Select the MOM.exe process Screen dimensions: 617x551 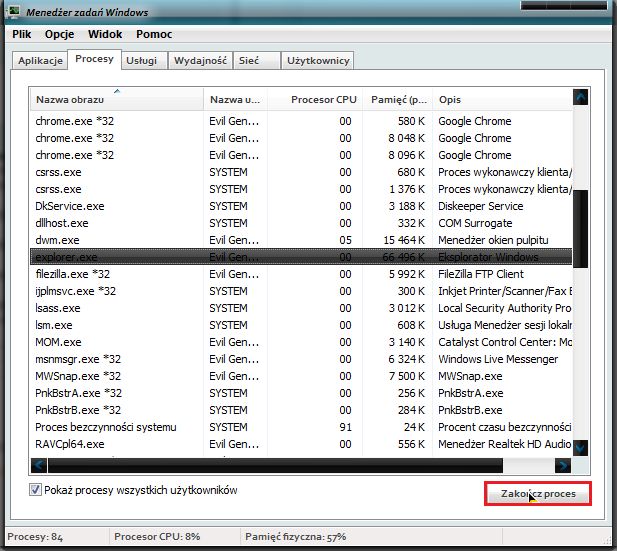point(301,342)
